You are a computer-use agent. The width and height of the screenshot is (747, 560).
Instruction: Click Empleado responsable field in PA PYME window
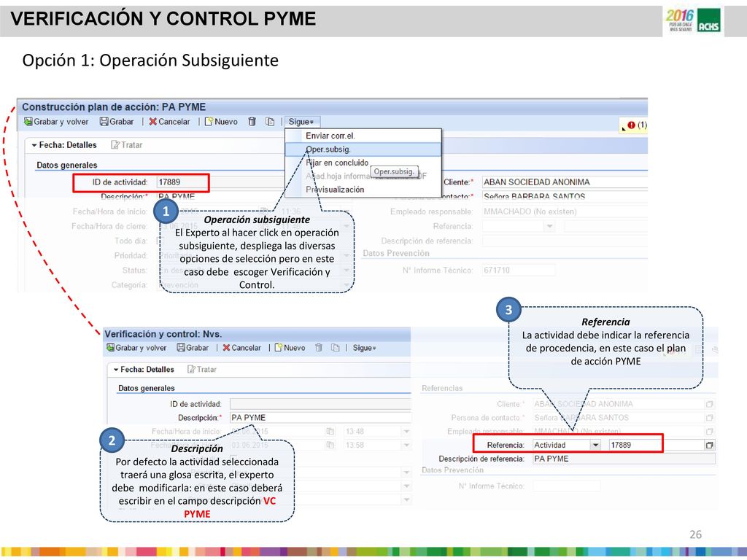tap(565, 211)
